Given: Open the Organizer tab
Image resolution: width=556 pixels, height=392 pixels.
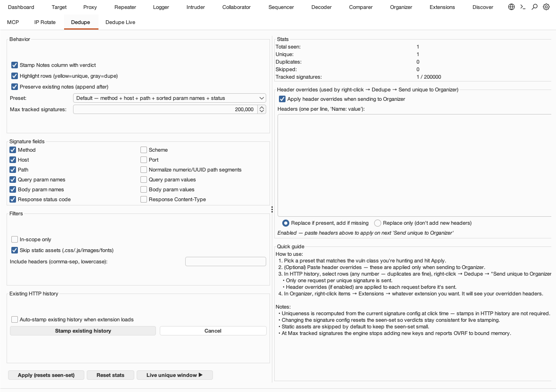Looking at the screenshot, I should point(401,7).
